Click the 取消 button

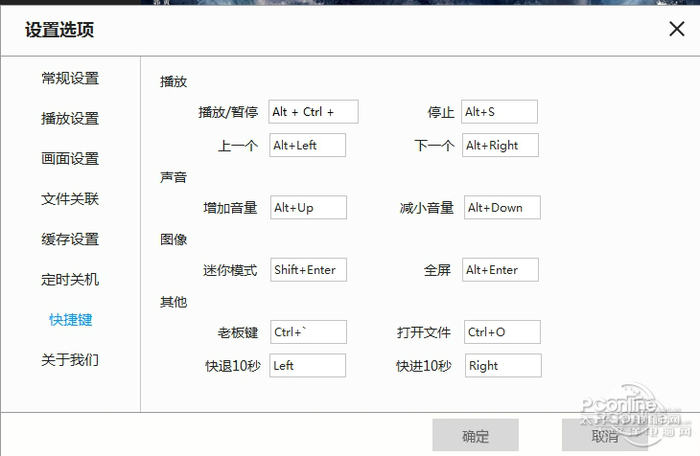605,435
